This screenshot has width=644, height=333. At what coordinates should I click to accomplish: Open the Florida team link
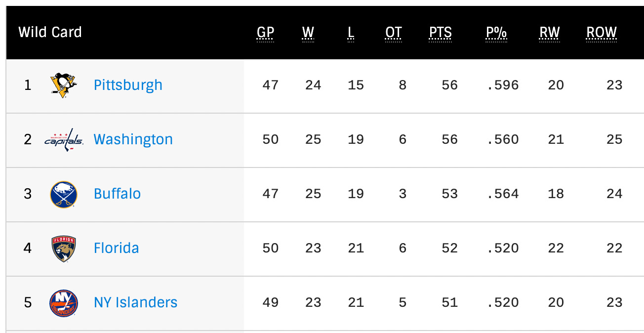[116, 248]
